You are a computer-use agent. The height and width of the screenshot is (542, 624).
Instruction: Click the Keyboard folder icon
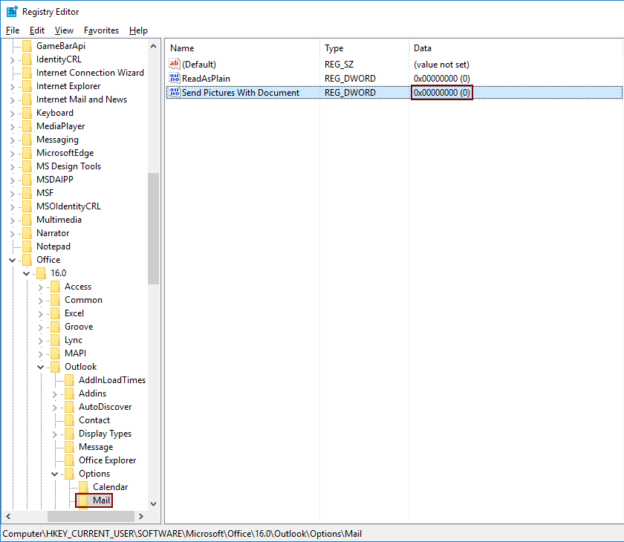[x=27, y=113]
